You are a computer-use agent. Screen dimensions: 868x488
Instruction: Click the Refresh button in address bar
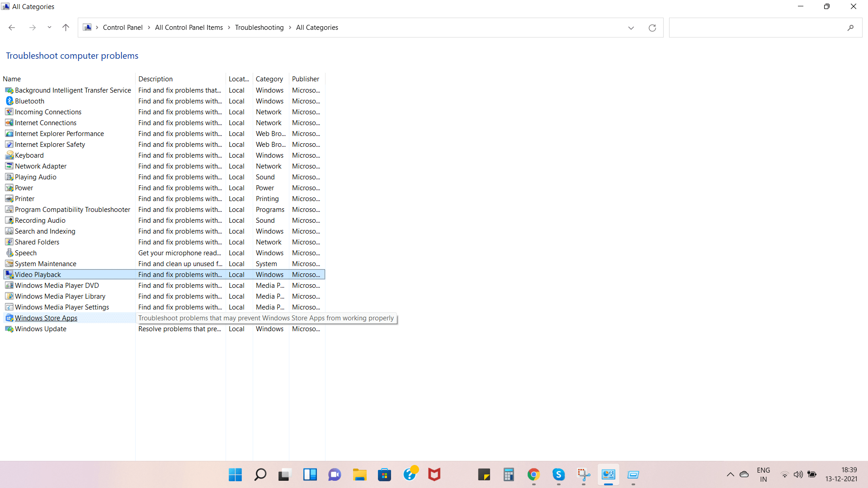(652, 28)
